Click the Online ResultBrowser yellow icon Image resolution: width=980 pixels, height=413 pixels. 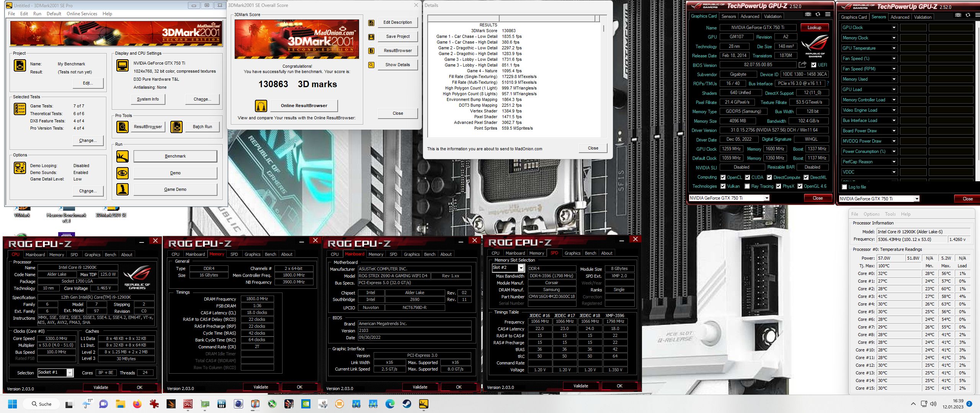(x=261, y=106)
